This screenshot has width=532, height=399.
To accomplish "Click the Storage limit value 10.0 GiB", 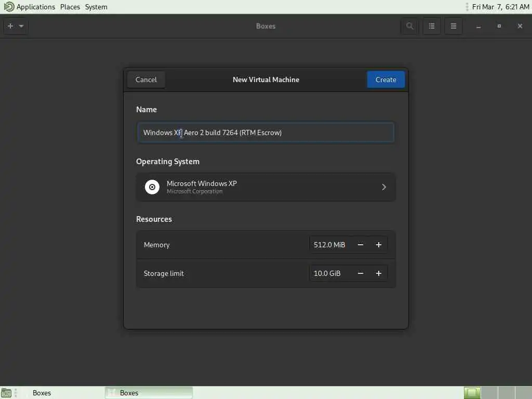I will coord(327,273).
